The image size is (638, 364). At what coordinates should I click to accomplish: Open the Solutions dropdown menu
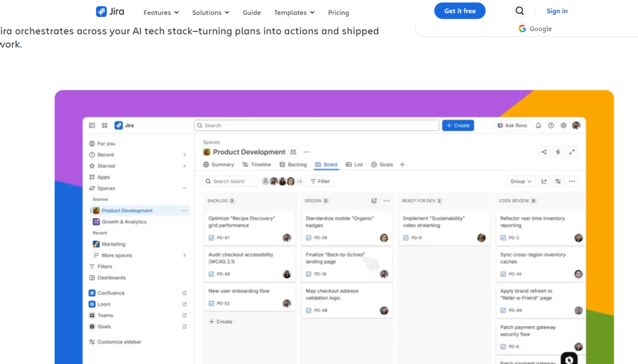point(211,12)
